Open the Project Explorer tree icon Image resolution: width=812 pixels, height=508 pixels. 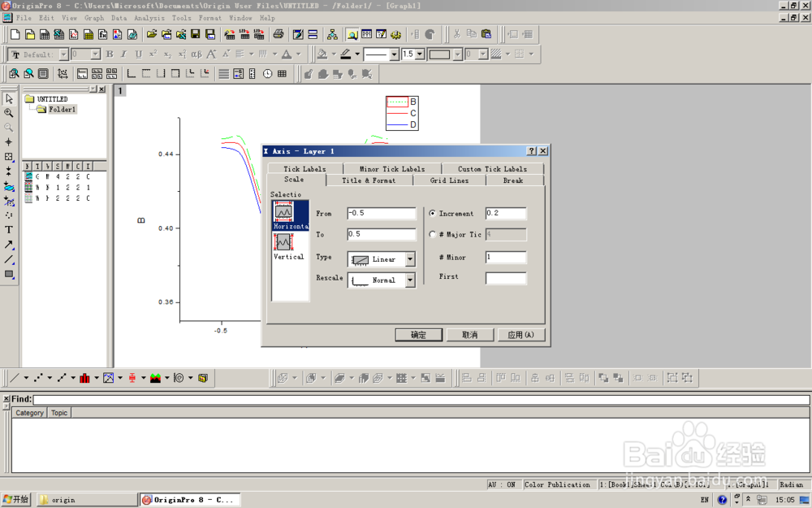(332, 35)
